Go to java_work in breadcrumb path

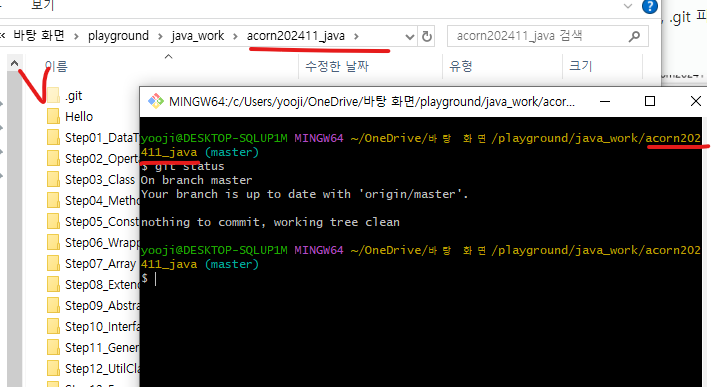point(198,36)
